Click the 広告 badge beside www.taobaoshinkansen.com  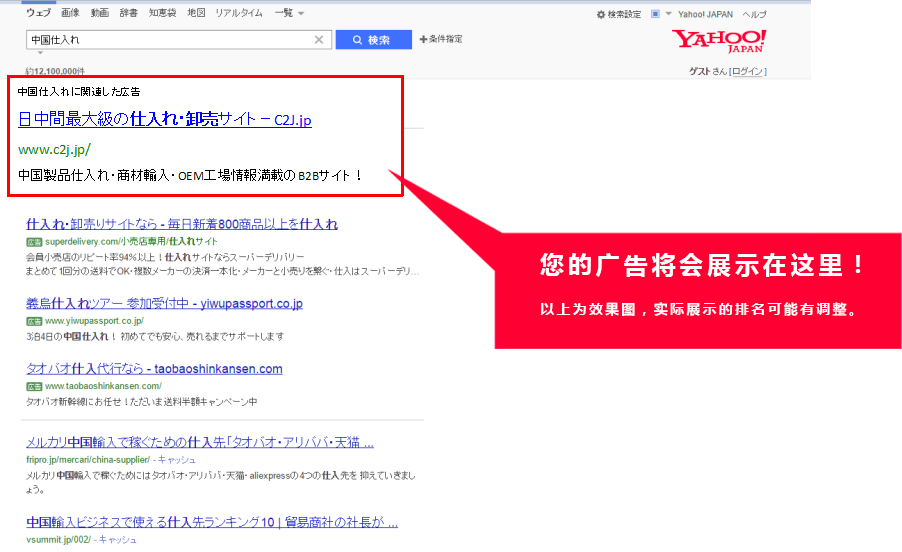pyautogui.click(x=34, y=386)
